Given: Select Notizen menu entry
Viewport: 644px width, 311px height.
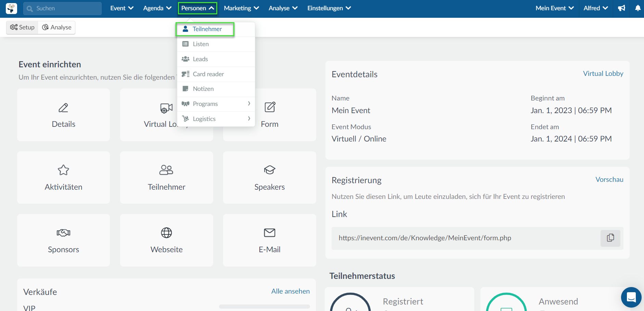Looking at the screenshot, I should tap(216, 89).
